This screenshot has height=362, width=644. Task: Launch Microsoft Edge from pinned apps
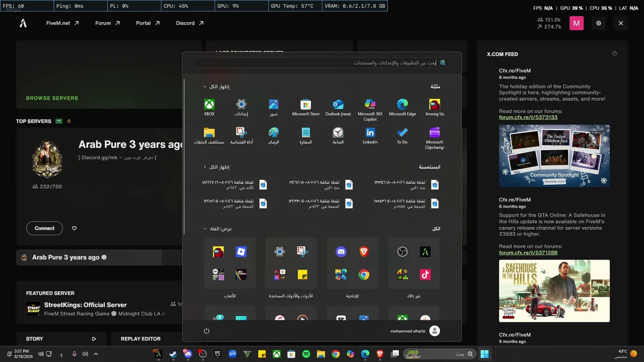point(403,108)
